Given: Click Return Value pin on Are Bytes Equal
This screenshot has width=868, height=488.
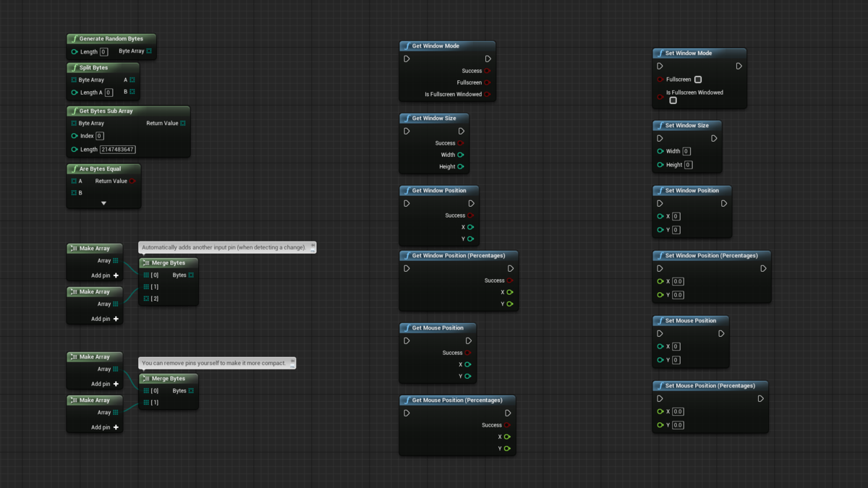Looking at the screenshot, I should (132, 181).
